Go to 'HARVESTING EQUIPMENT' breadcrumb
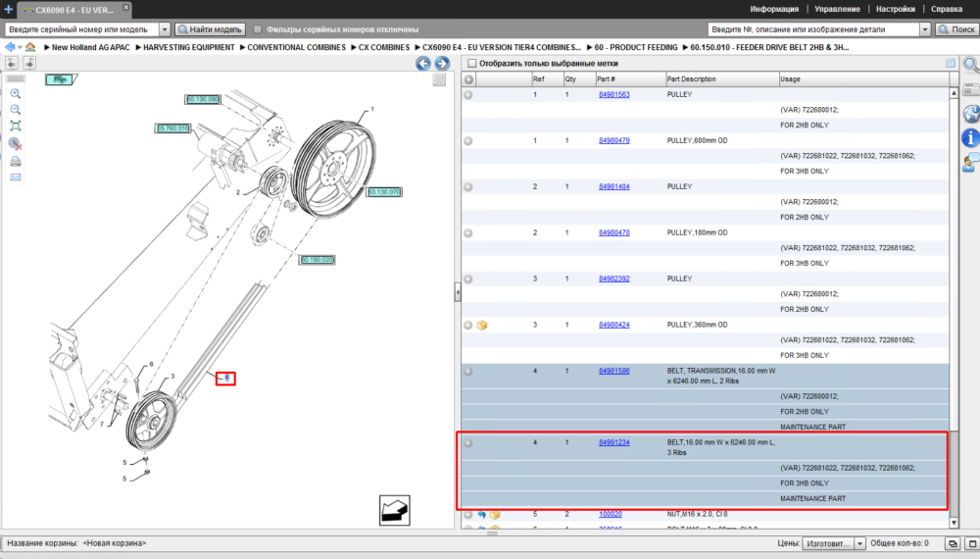This screenshot has height=559, width=980. [x=189, y=47]
